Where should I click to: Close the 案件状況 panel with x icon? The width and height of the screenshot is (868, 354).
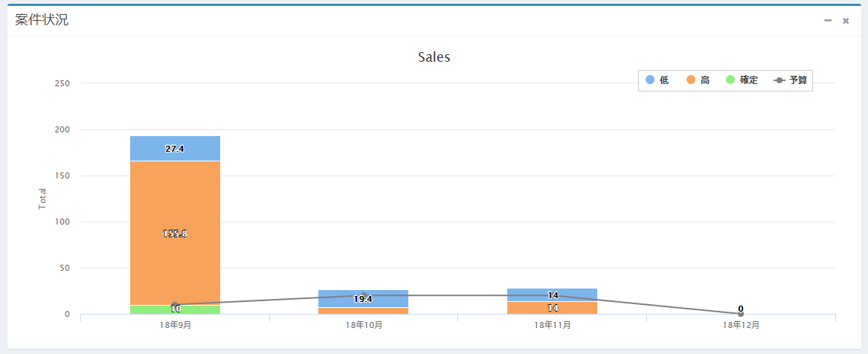(846, 21)
